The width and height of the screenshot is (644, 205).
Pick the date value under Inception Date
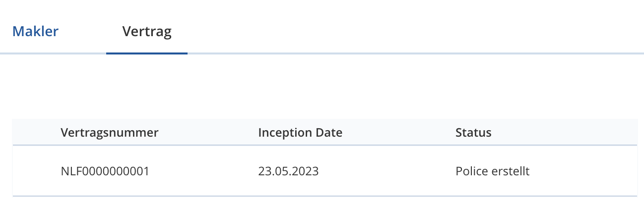288,171
